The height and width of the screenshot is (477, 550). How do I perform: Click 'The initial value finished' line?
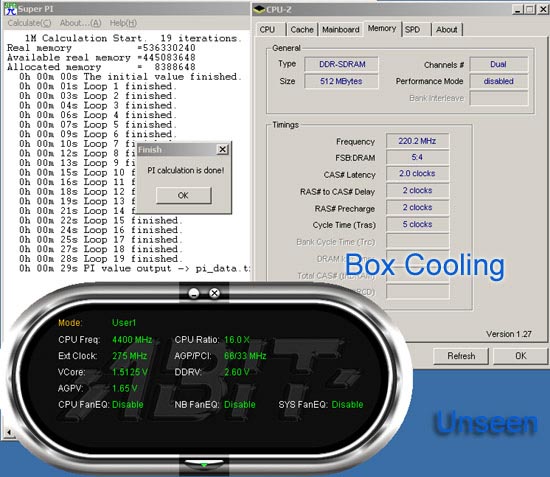coord(130,76)
